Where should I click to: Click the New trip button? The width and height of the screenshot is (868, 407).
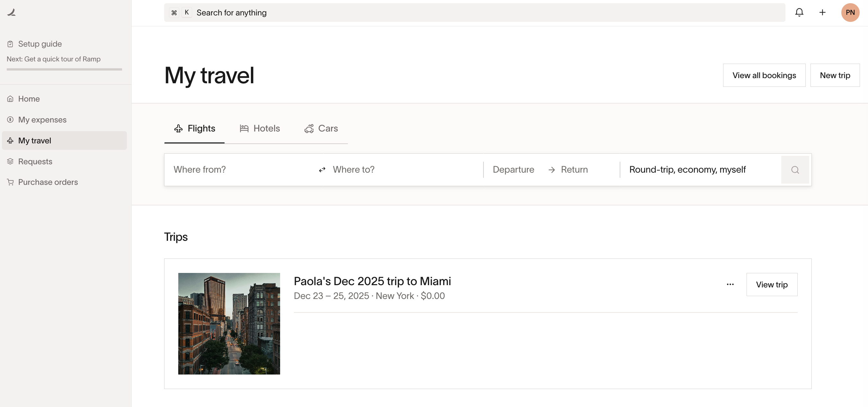click(x=835, y=75)
